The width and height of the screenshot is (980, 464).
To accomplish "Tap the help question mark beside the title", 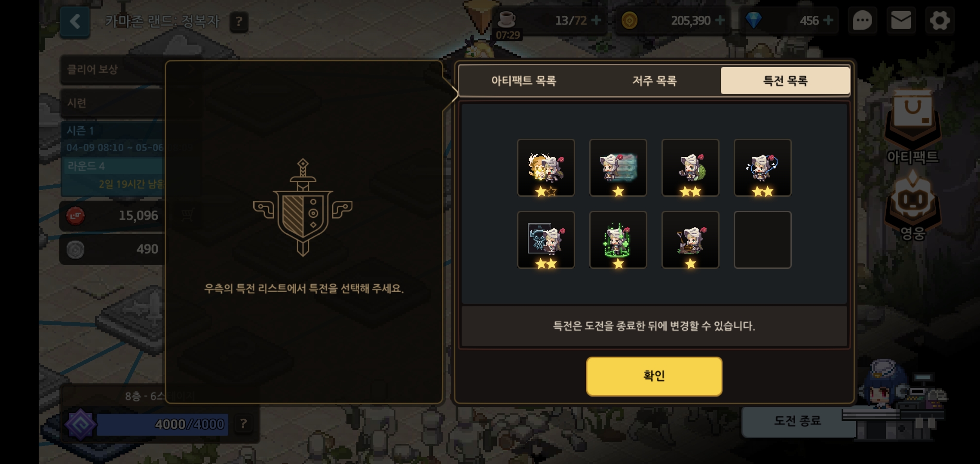I will click(239, 21).
